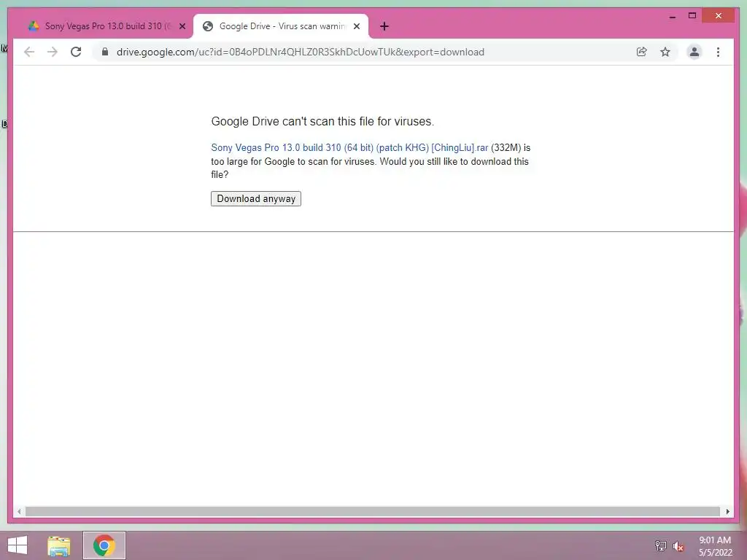Share this page from the address bar
Viewport: 747px width, 560px height.
[x=642, y=52]
